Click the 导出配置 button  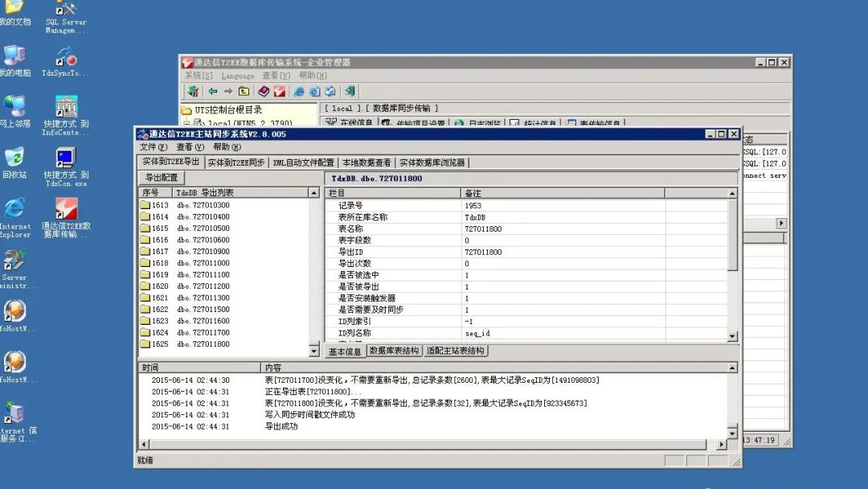pyautogui.click(x=162, y=178)
